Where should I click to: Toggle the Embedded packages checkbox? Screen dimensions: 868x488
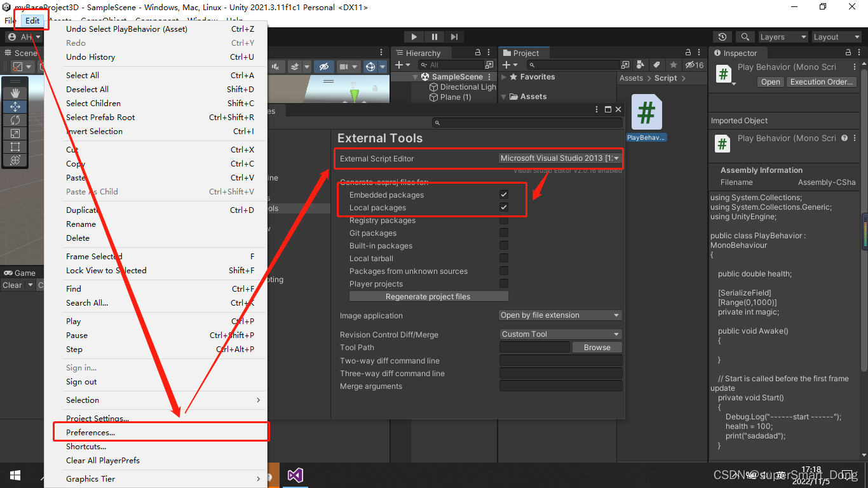[504, 194]
